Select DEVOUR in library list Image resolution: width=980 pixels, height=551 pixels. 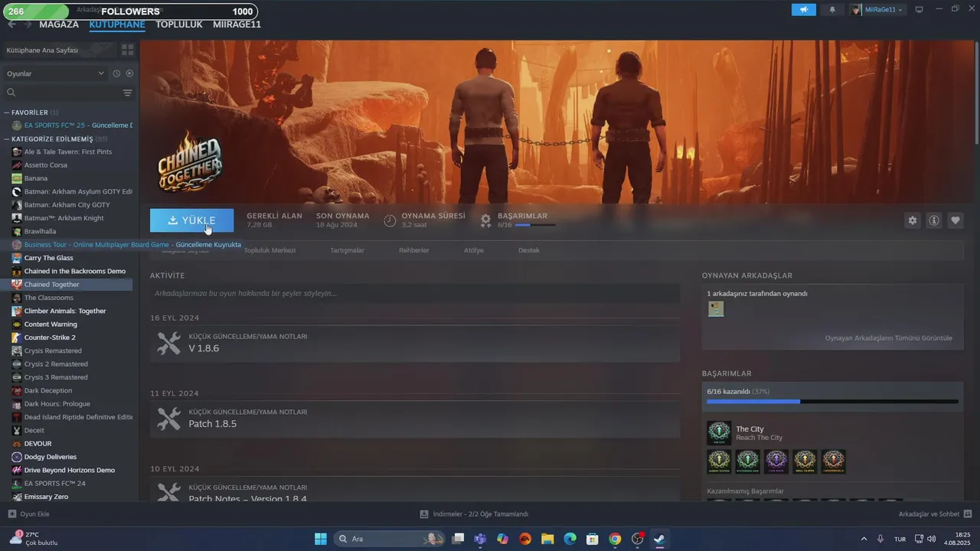point(38,444)
